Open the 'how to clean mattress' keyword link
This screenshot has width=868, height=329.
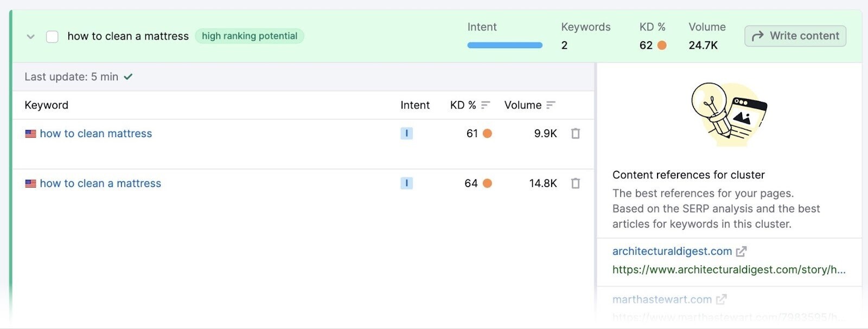(95, 133)
